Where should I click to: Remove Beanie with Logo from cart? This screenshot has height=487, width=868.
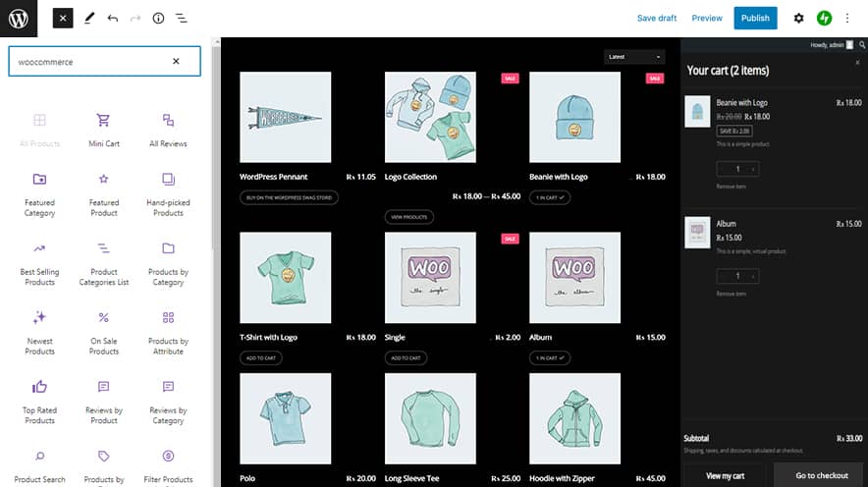coord(731,187)
